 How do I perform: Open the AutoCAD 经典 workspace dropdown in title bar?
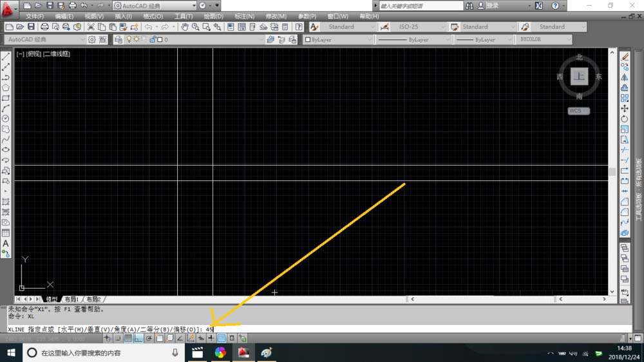point(155,6)
